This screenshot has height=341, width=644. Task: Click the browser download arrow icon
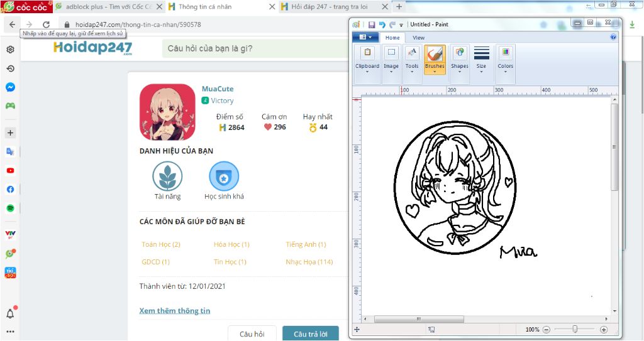(631, 24)
